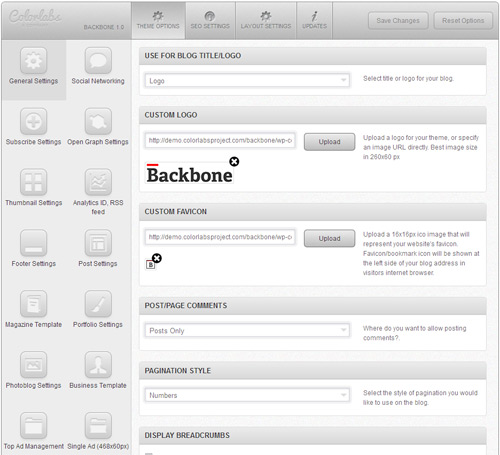Switch to SEO Settings tab
This screenshot has width=500, height=455.
pyautogui.click(x=210, y=20)
